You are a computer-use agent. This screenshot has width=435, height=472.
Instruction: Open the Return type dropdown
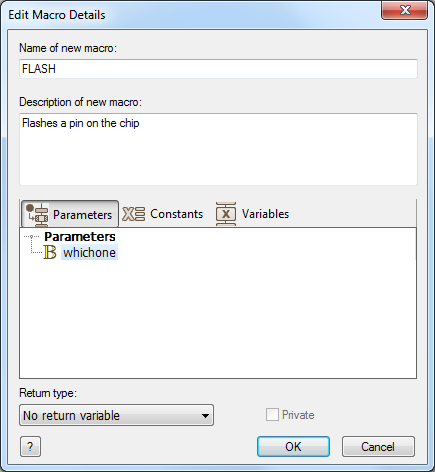[116, 415]
